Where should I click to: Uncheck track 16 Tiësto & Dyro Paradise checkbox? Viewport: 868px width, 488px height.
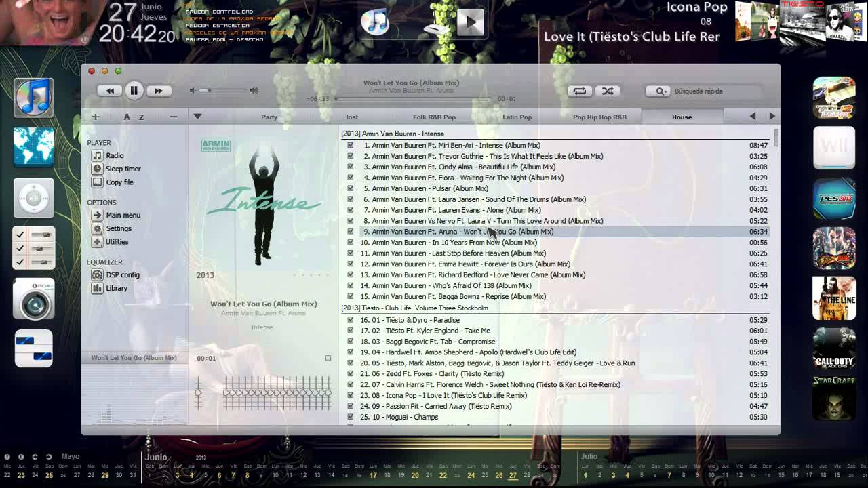pyautogui.click(x=351, y=320)
